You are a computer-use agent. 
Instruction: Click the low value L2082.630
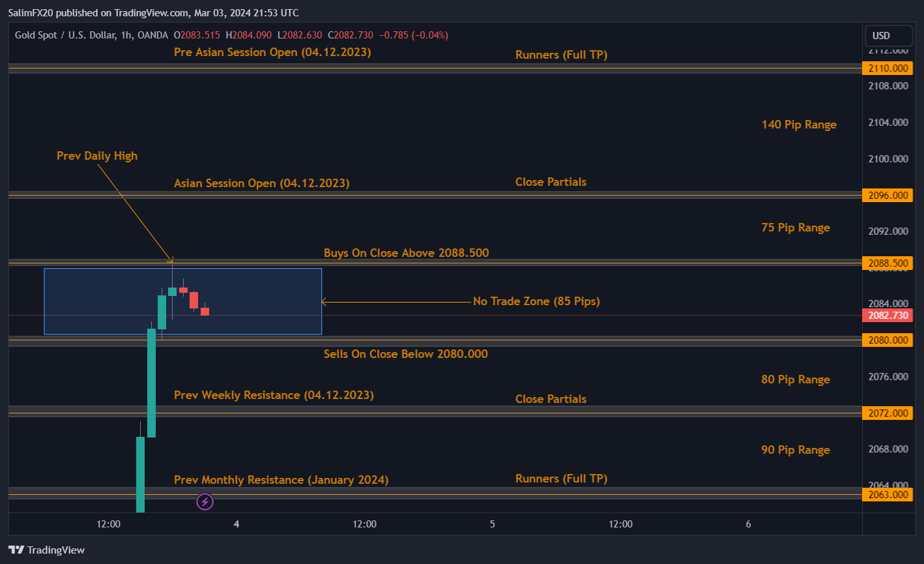pyautogui.click(x=299, y=35)
